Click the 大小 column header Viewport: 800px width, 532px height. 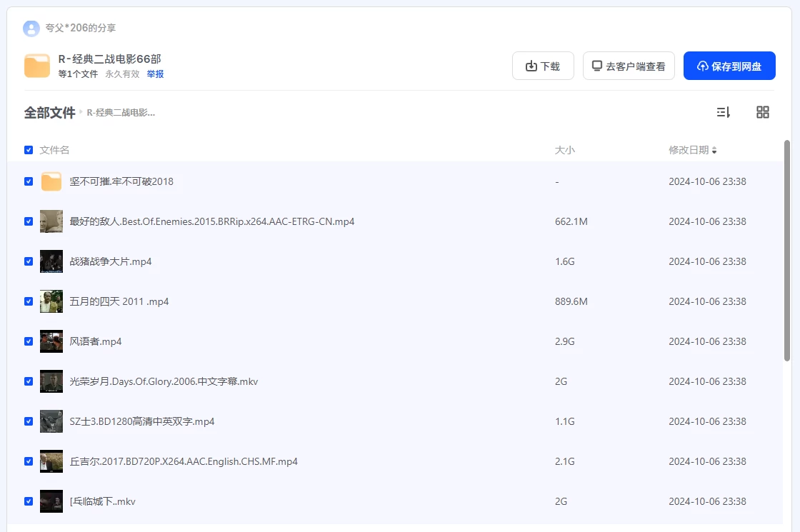tap(564, 150)
